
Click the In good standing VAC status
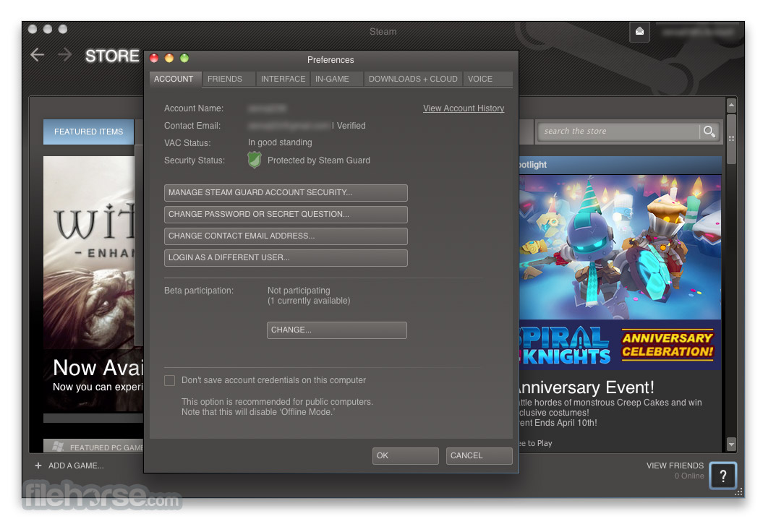pyautogui.click(x=280, y=142)
